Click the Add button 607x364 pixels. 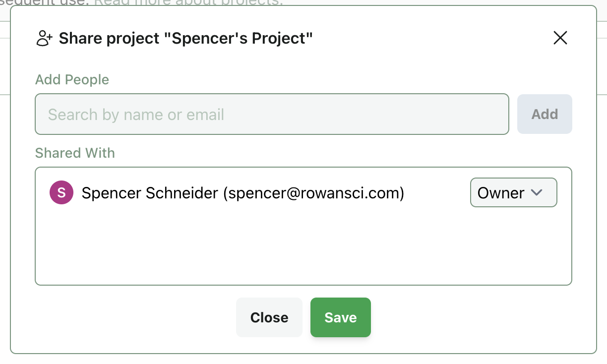coord(545,114)
